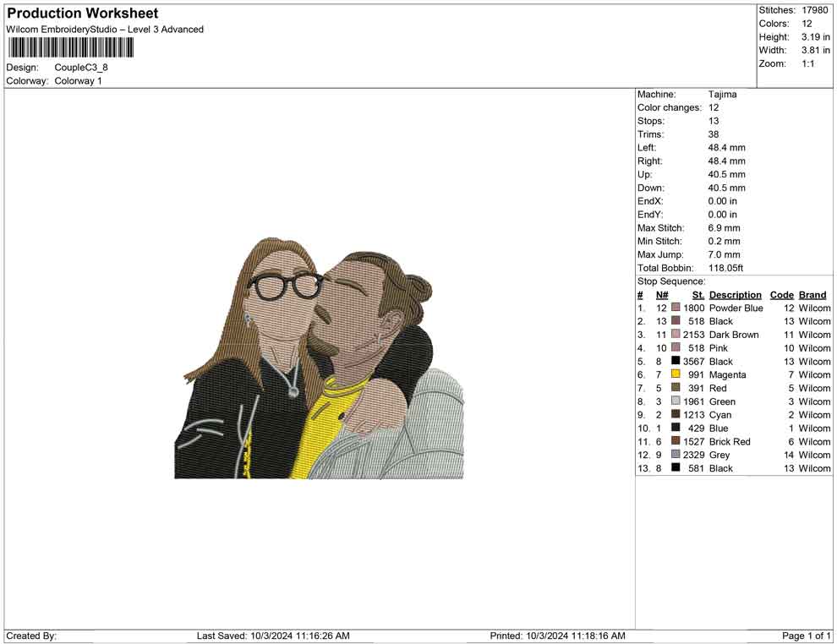Select the "Down:" measurement label
This screenshot has height=644, width=837.
pyautogui.click(x=651, y=188)
